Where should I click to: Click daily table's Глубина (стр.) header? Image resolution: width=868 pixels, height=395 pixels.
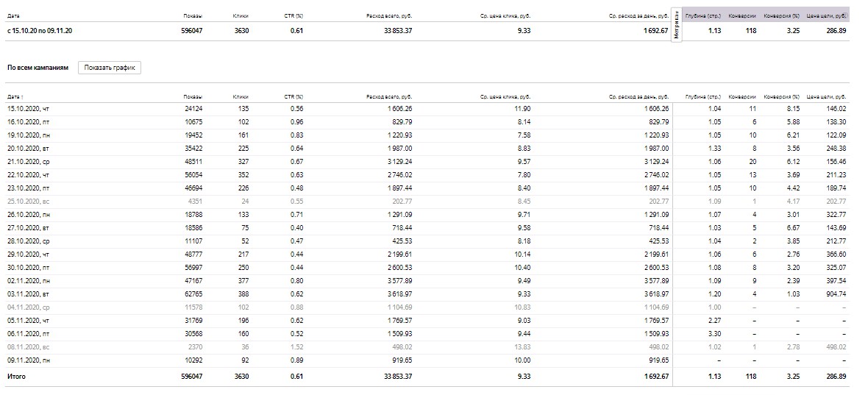pyautogui.click(x=702, y=97)
